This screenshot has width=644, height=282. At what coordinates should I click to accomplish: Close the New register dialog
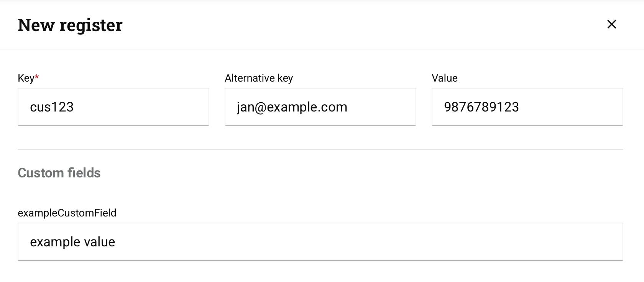612,24
